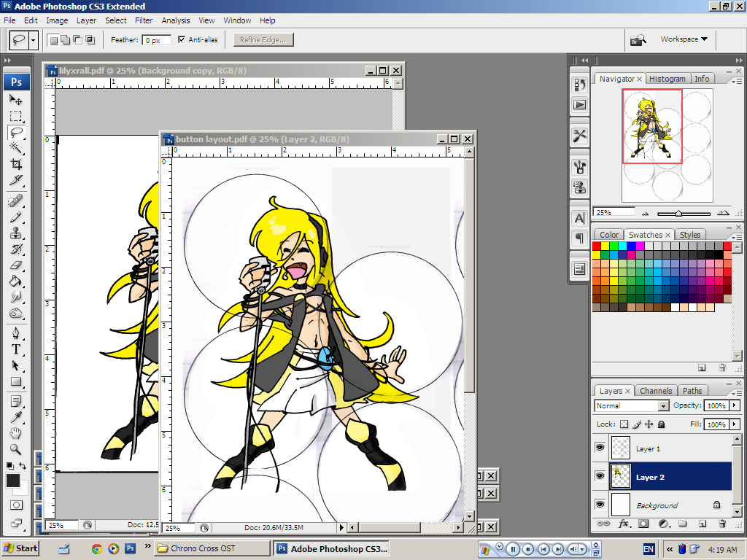The height and width of the screenshot is (560, 747).
Task: Open the Layers panel options menu
Action: click(736, 393)
